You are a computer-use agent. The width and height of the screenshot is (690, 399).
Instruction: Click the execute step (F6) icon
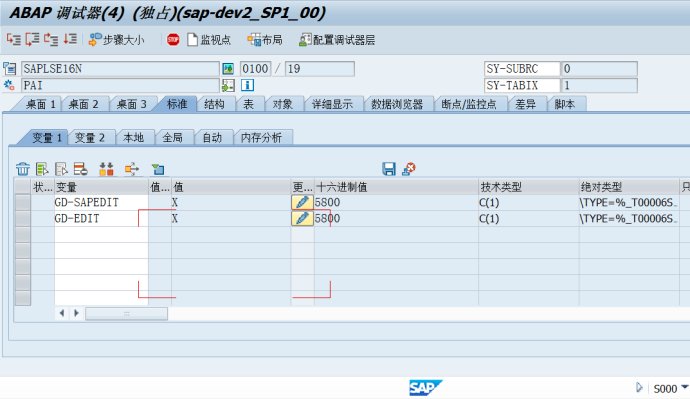pyautogui.click(x=32, y=40)
